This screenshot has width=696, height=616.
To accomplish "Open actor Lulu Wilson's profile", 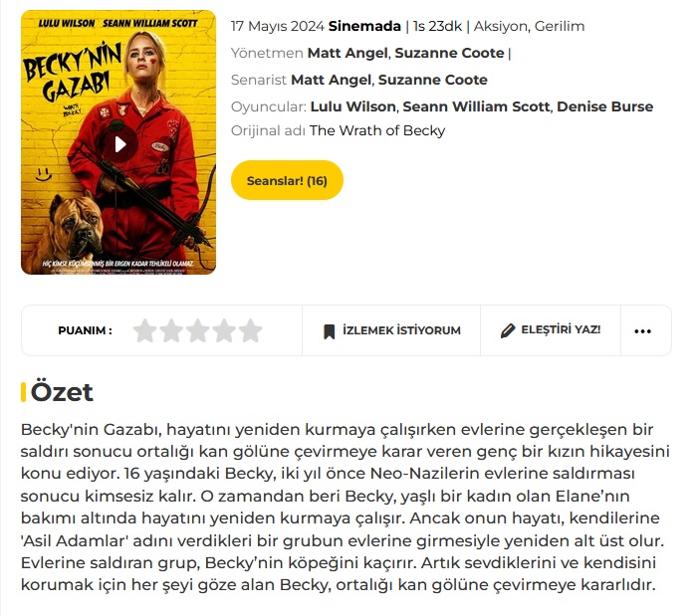I will pos(352,106).
